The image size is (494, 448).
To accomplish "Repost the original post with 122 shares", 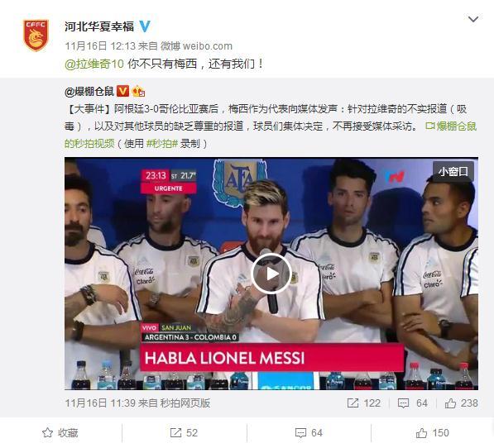I will click(363, 403).
